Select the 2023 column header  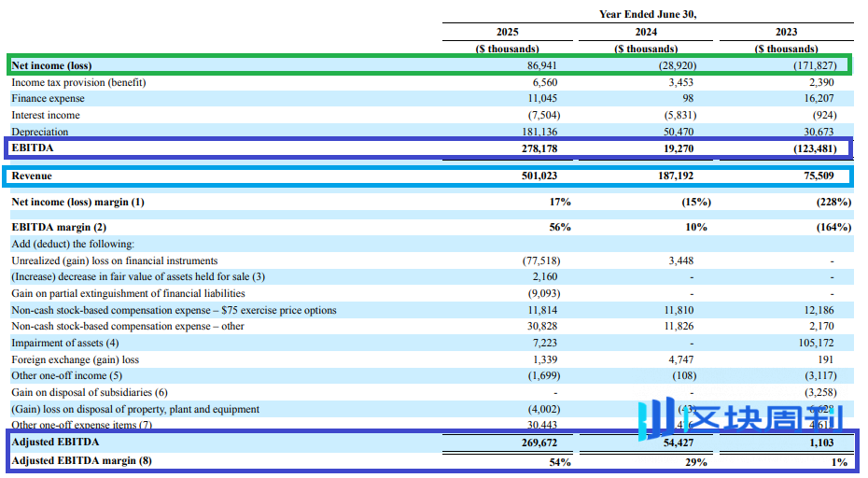pyautogui.click(x=786, y=32)
